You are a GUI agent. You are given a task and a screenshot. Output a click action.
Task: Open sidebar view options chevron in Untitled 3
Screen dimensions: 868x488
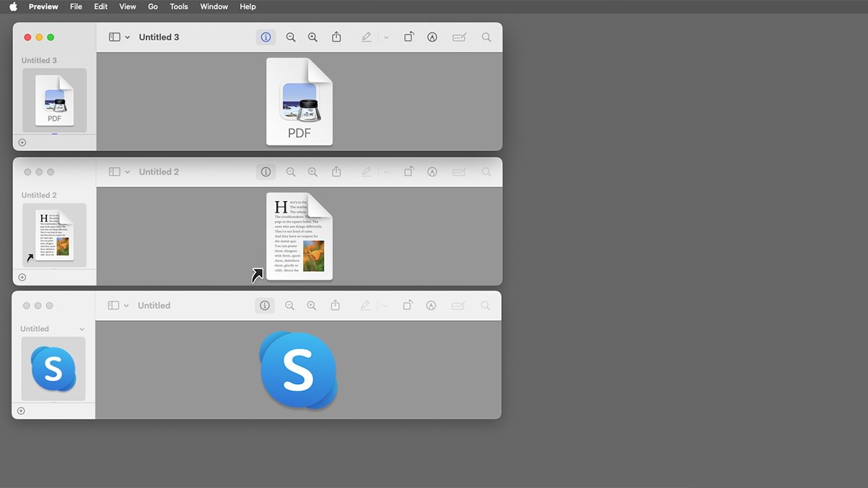click(127, 37)
